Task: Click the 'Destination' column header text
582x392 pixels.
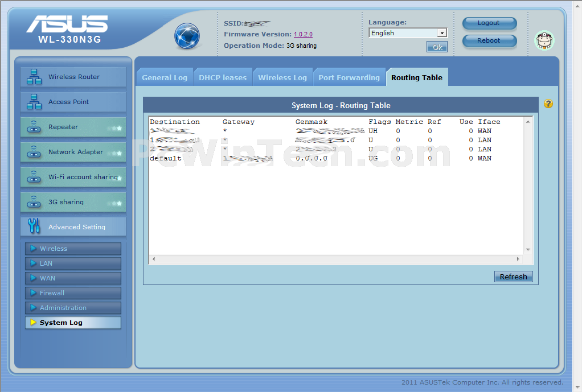Action: click(174, 122)
